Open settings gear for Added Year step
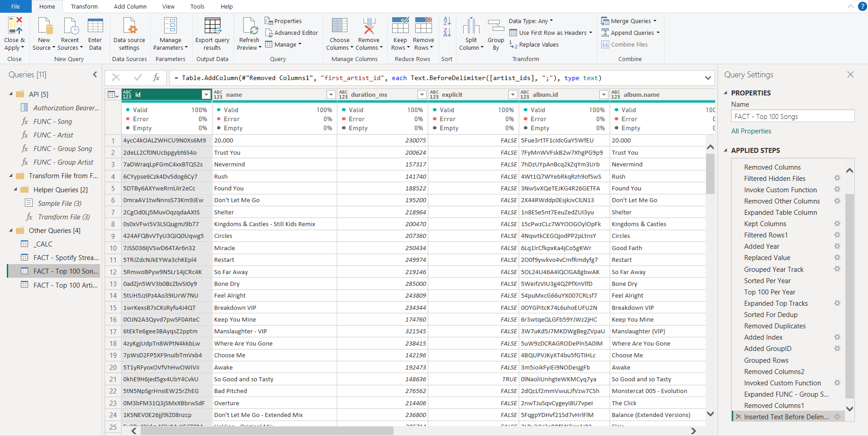 click(x=837, y=246)
